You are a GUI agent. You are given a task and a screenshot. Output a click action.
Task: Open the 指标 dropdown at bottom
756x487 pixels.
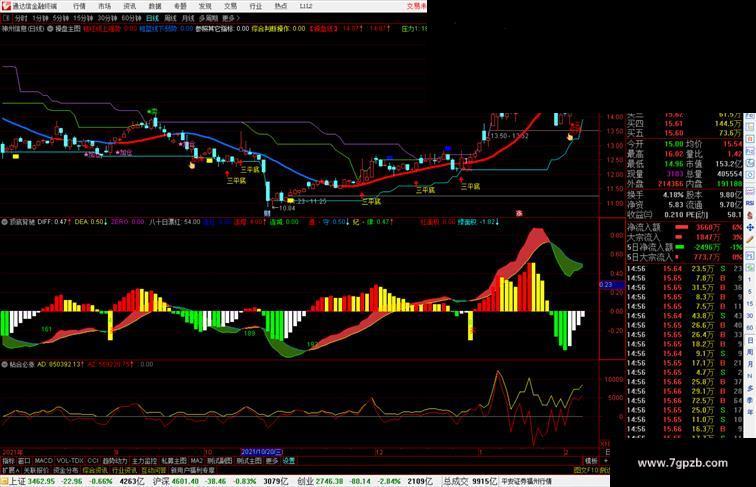click(8, 461)
